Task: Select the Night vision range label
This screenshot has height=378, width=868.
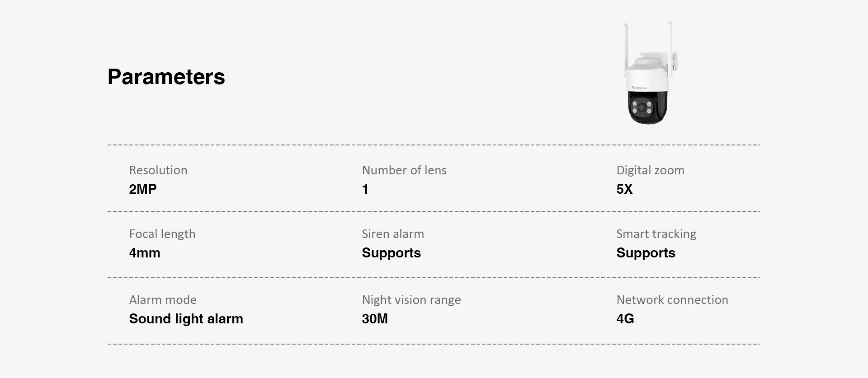Action: [x=411, y=300]
